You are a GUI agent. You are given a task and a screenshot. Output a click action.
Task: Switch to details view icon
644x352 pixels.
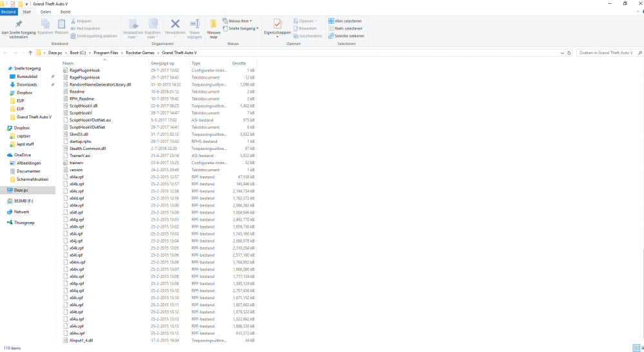(x=636, y=348)
